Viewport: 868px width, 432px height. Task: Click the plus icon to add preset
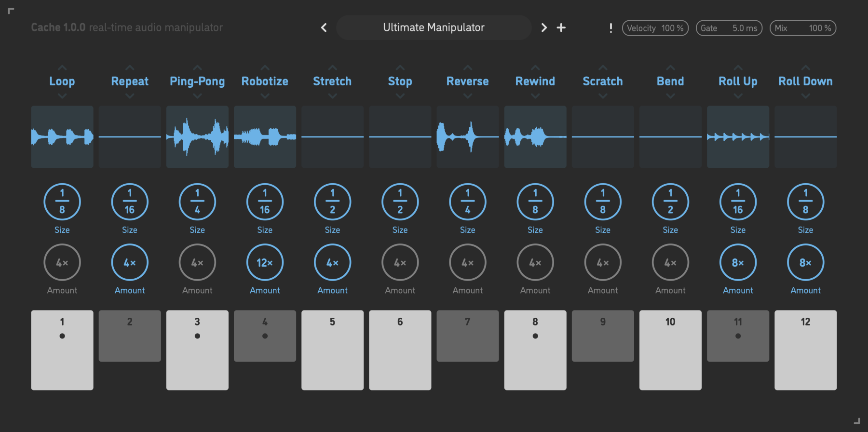pos(561,28)
